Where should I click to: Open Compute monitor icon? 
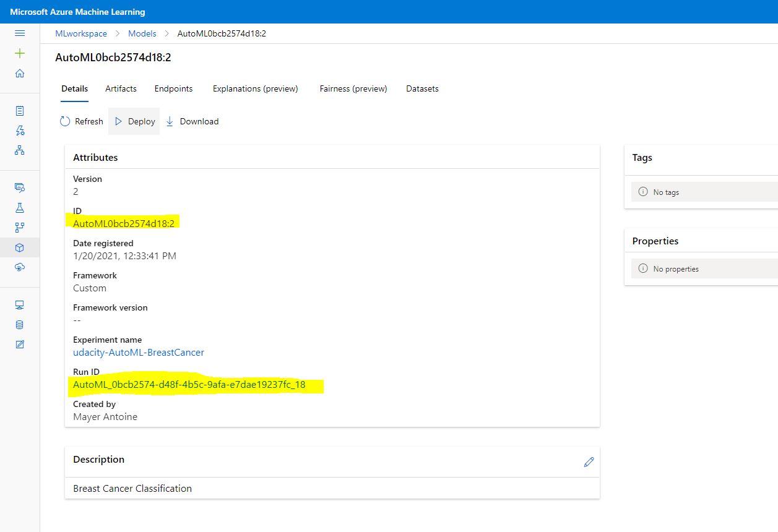[x=20, y=305]
